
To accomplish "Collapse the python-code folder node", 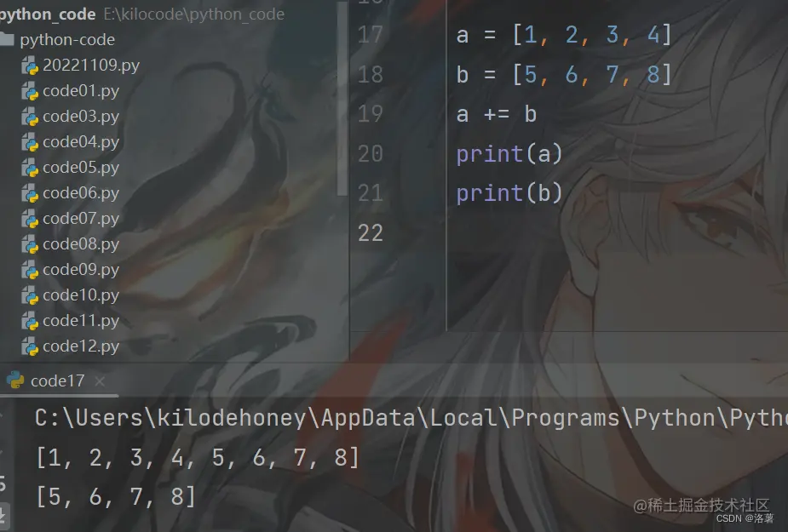I will click(x=67, y=40).
